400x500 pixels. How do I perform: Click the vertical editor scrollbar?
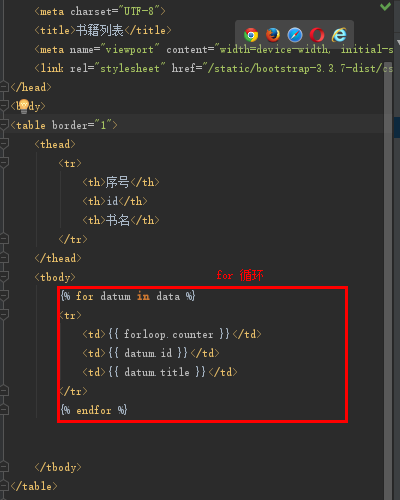pos(388,280)
